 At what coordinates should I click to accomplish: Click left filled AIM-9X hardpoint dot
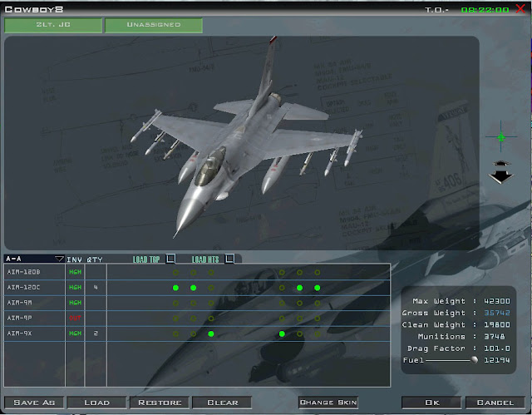[211, 333]
